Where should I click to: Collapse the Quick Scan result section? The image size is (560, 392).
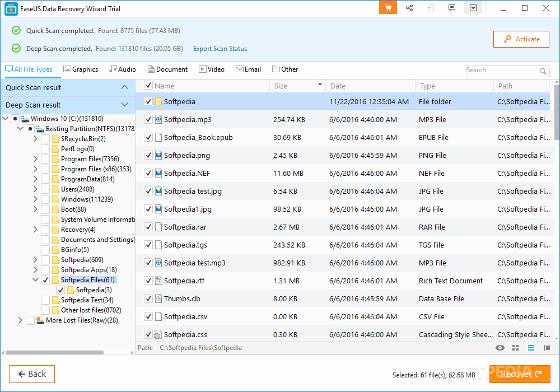pyautogui.click(x=124, y=87)
